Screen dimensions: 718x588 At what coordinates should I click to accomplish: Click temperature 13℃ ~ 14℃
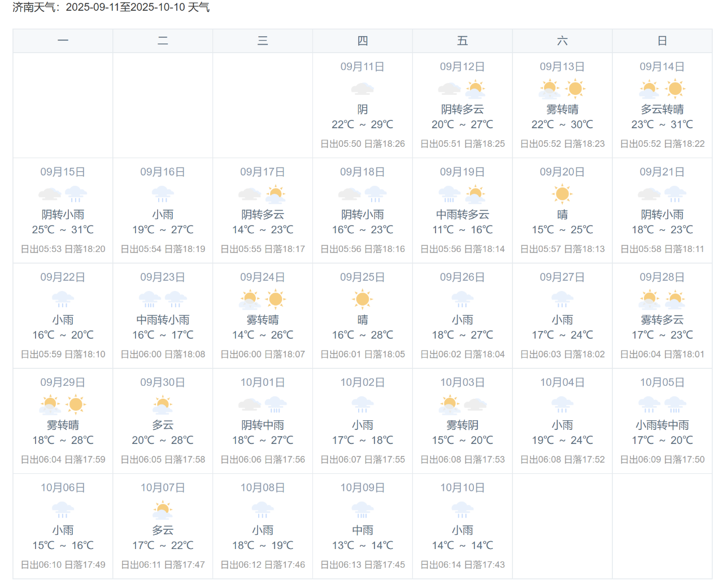362,546
